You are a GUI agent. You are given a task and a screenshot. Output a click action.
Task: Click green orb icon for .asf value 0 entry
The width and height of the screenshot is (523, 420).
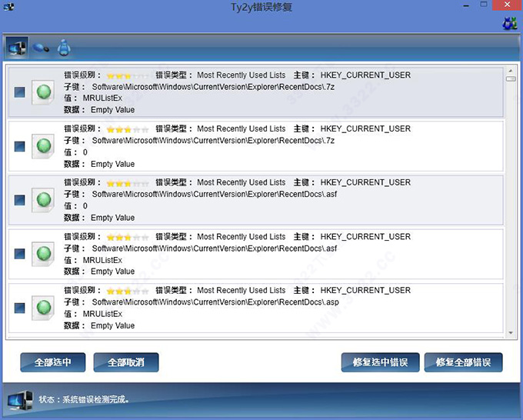(x=43, y=200)
